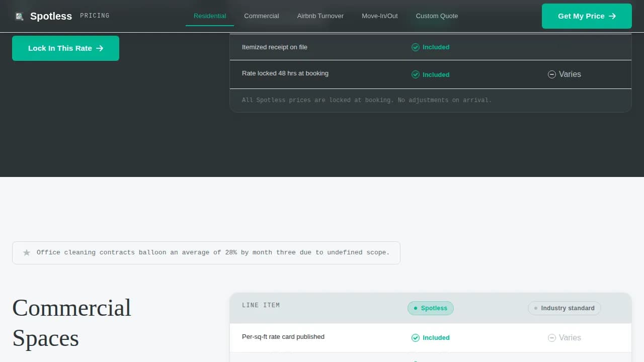Screen dimensions: 644x362
Task: Click the checkmark beside "Itemized receipt on file"
Action: click(416, 47)
